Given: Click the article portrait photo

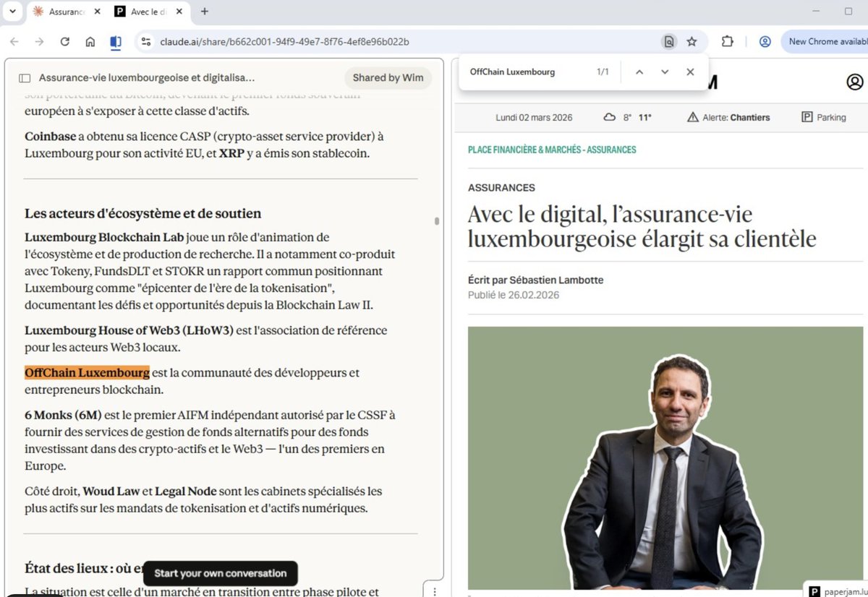Looking at the screenshot, I should pos(665,458).
